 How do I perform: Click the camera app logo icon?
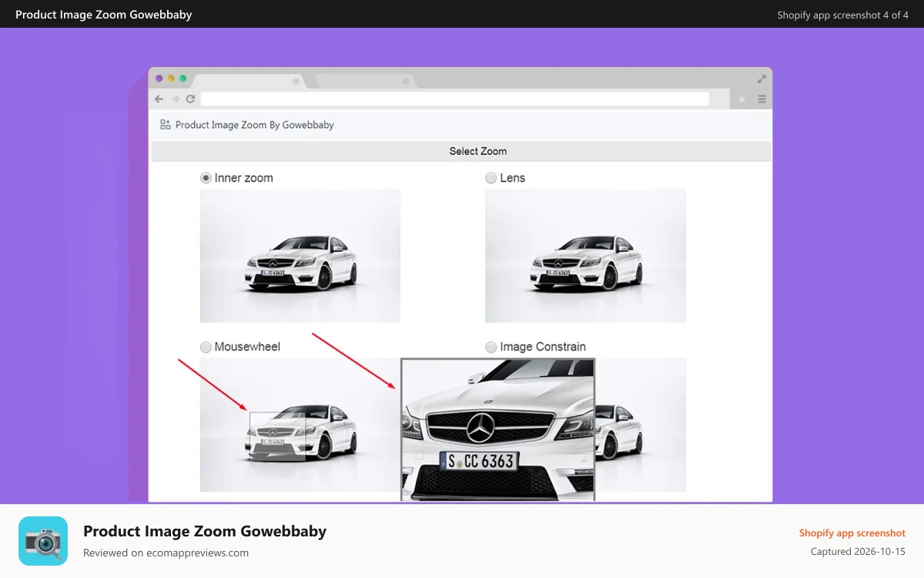coord(43,541)
